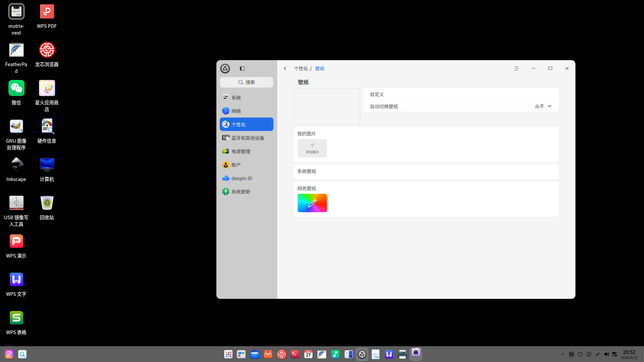Image resolution: width=644 pixels, height=362 pixels.
Task: Open the launcher from the taskbar
Action: (x=228, y=354)
